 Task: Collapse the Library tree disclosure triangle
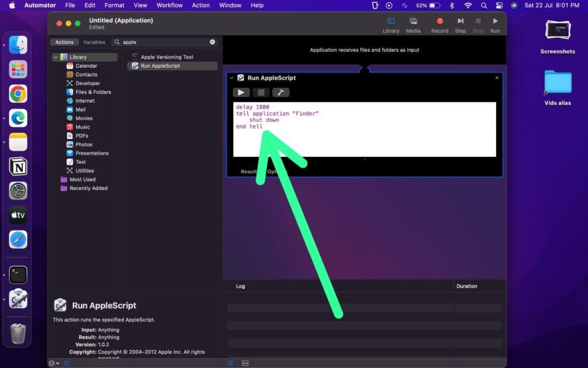56,57
